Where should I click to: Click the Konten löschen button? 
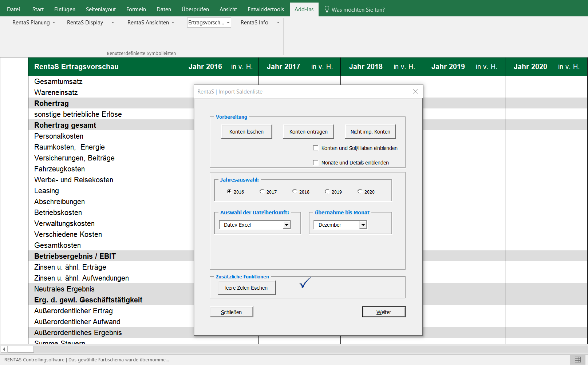pyautogui.click(x=246, y=131)
